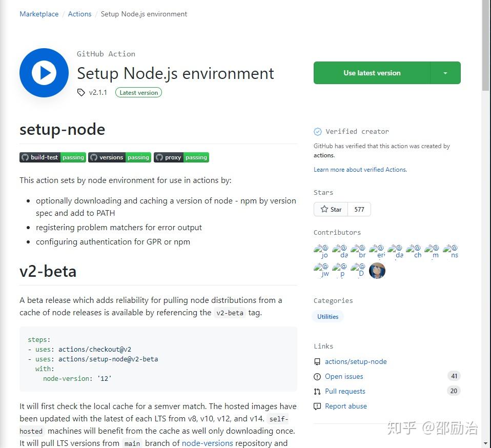The height and width of the screenshot is (448, 491).
Task: Click the Open issues clock icon
Action: 318,376
